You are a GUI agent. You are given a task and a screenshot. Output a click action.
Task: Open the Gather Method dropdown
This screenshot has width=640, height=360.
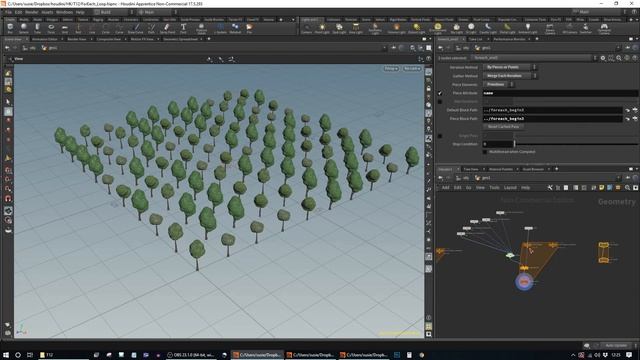510,76
